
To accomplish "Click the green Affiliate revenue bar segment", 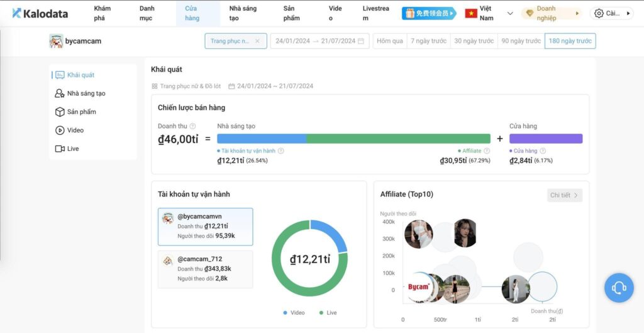I will point(398,138).
